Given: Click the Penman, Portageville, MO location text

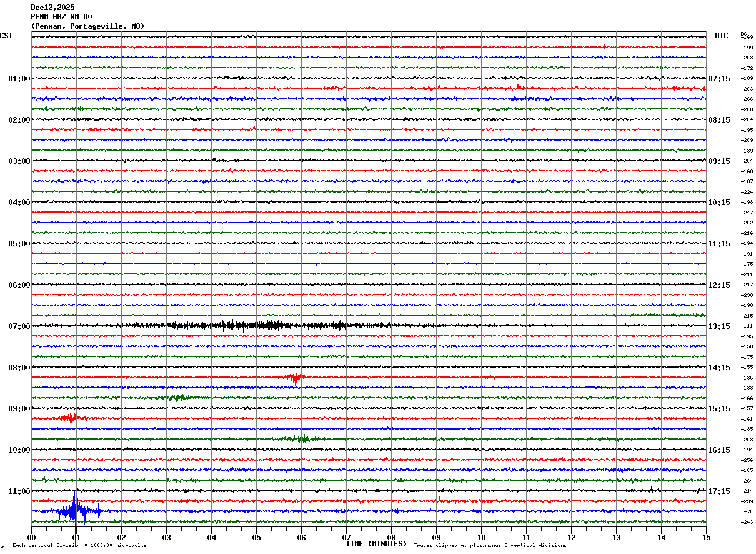Looking at the screenshot, I should point(87,26).
